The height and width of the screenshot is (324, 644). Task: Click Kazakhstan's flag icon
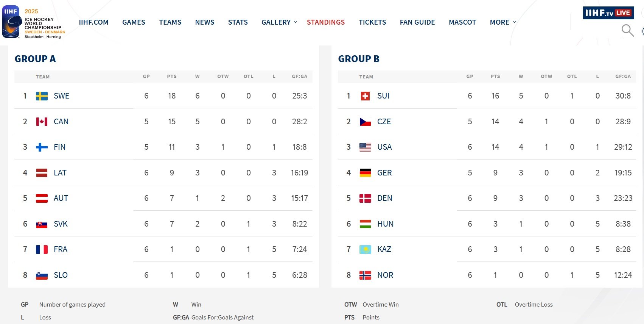click(x=365, y=249)
